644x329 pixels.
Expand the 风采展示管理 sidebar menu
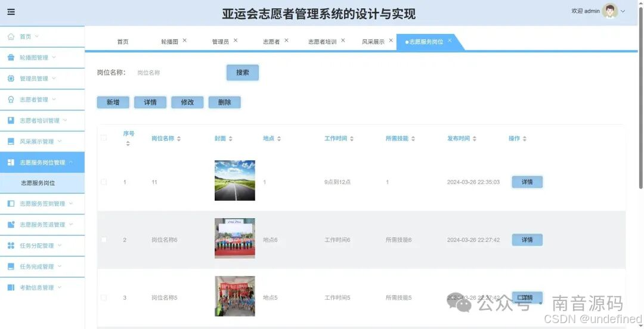pyautogui.click(x=60, y=141)
